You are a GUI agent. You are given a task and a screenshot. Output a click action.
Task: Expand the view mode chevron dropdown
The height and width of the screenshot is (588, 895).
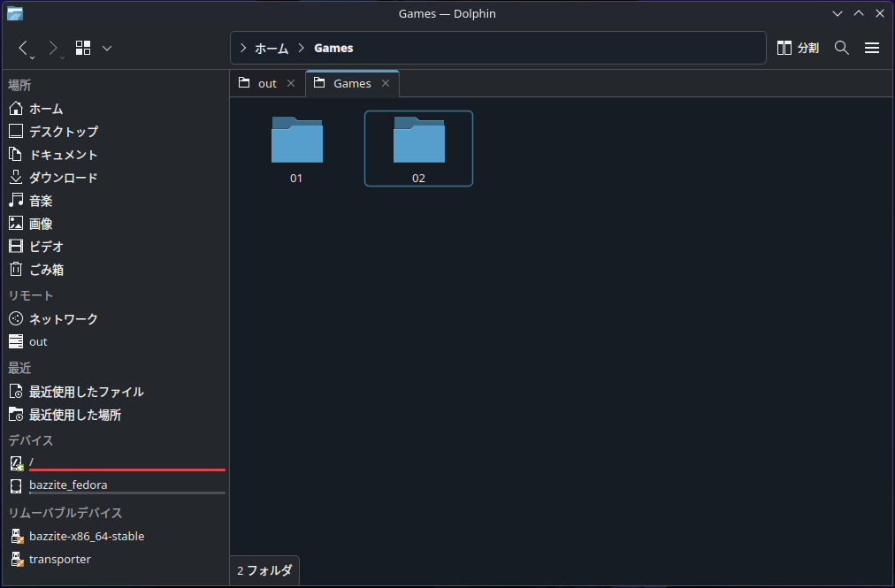105,48
